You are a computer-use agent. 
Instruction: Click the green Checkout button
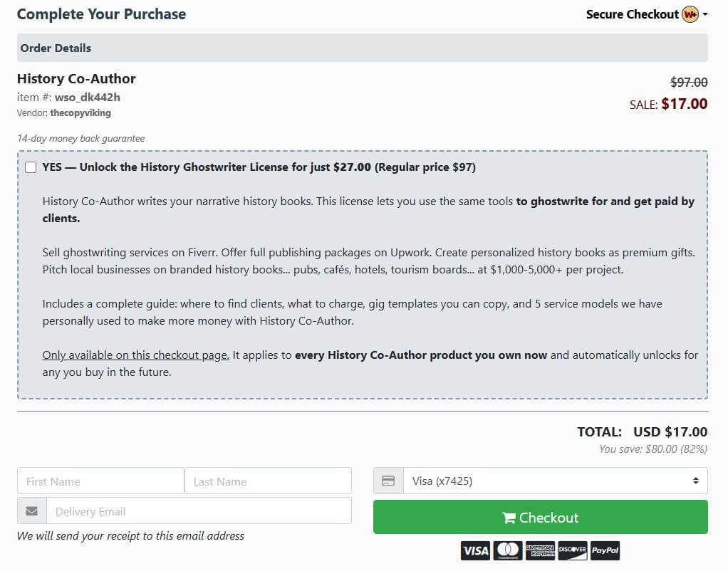(x=541, y=517)
